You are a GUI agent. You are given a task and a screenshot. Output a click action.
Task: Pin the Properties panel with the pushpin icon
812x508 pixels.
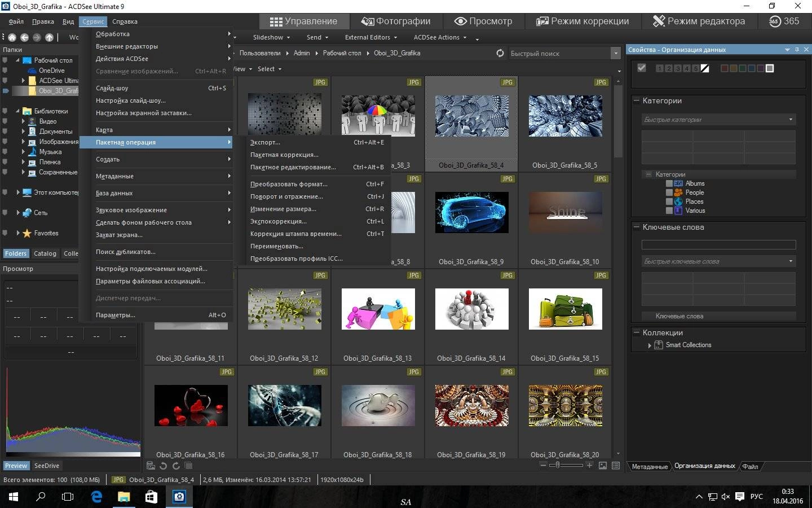click(797, 50)
